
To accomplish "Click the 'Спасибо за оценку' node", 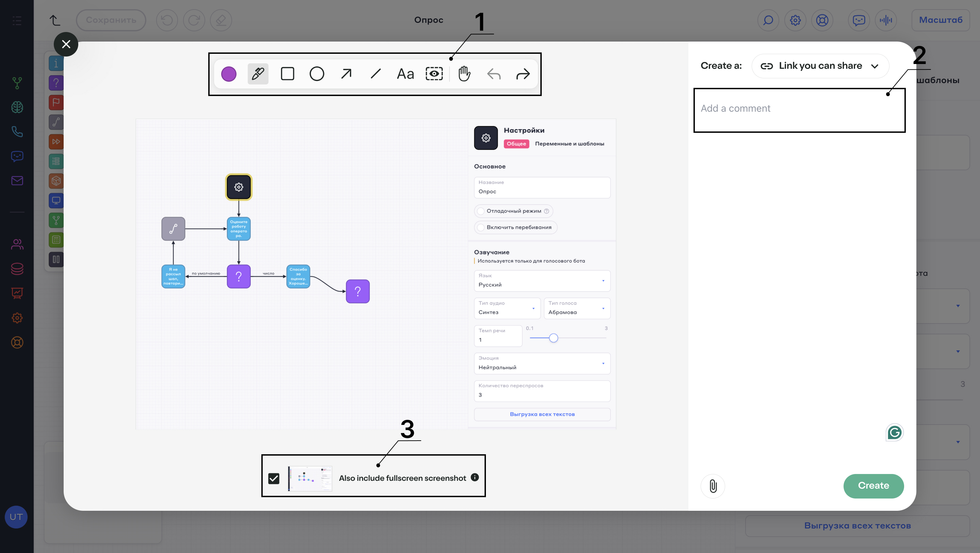I will coord(298,276).
